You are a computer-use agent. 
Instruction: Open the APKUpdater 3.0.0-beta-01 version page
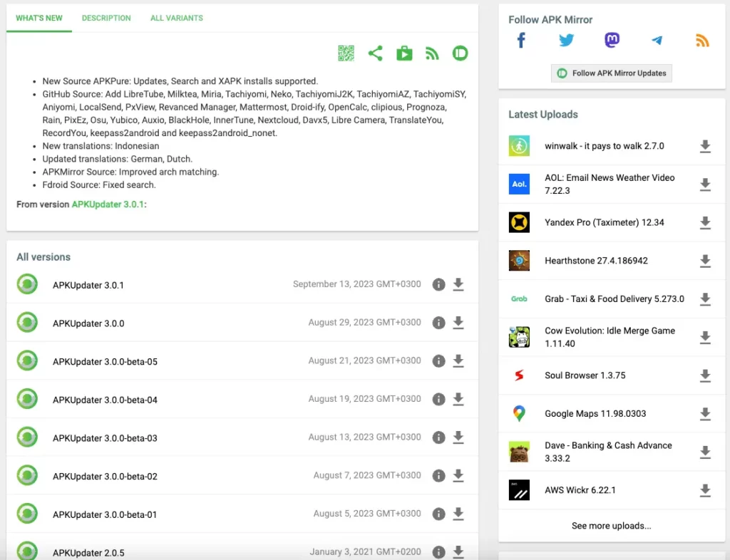coord(105,514)
